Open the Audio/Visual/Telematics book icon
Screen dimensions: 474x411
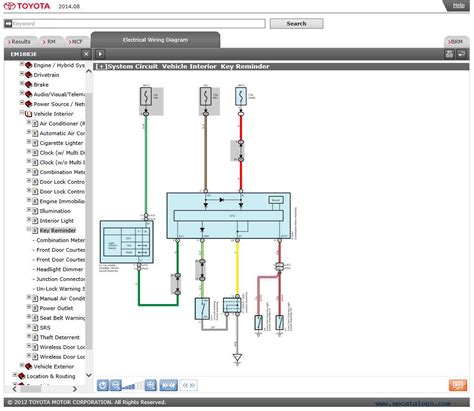[x=29, y=94]
